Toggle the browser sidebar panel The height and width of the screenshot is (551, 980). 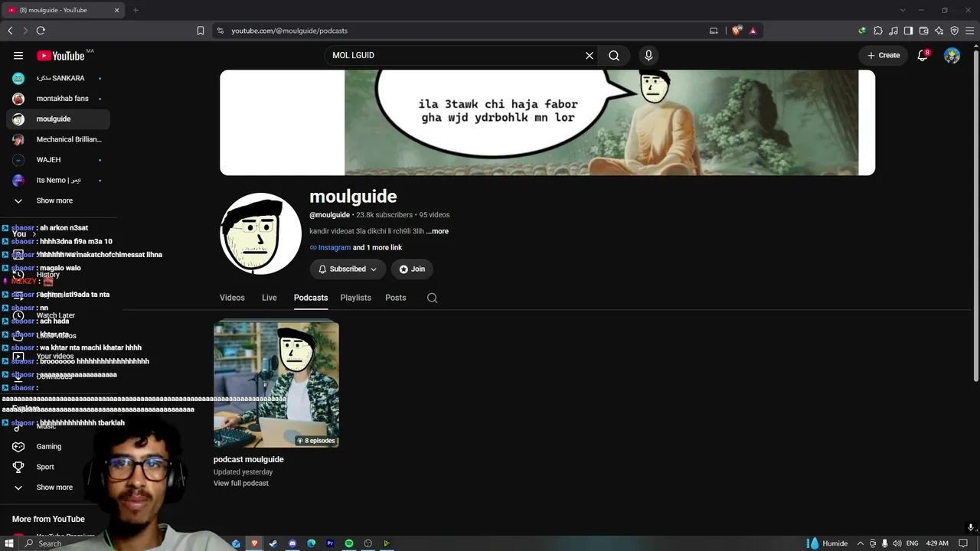click(909, 31)
